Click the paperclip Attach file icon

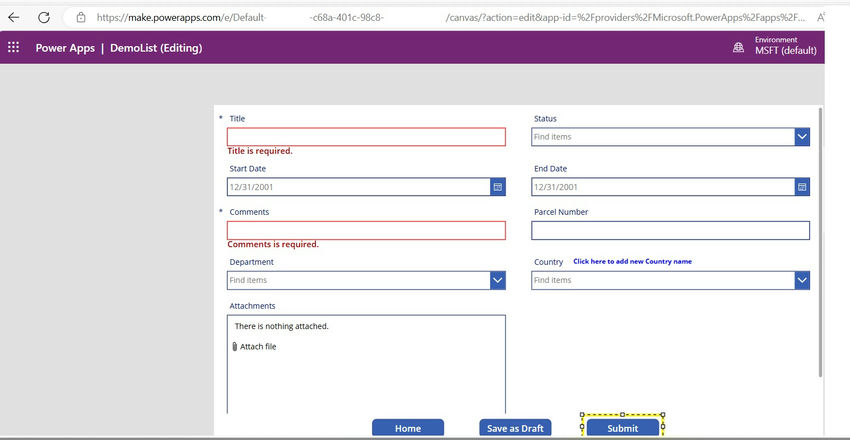click(x=235, y=347)
